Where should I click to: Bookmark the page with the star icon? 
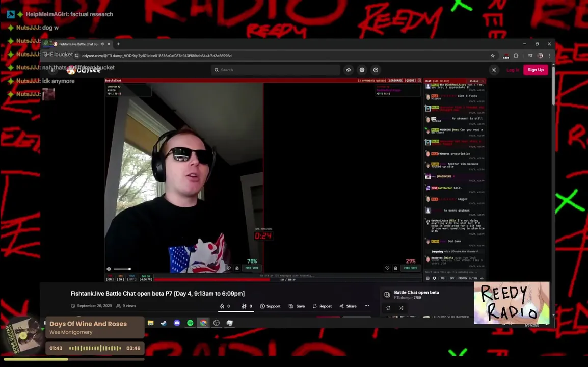(493, 56)
